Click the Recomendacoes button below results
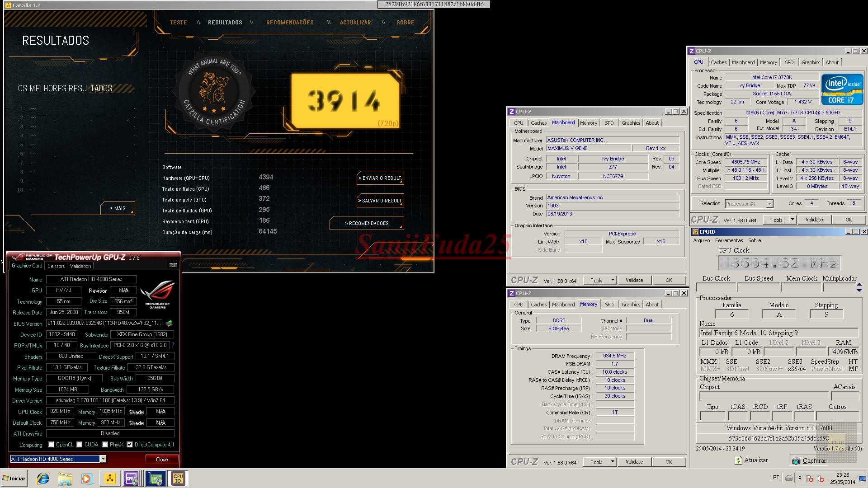Viewport: 868px width, 488px height. [367, 223]
